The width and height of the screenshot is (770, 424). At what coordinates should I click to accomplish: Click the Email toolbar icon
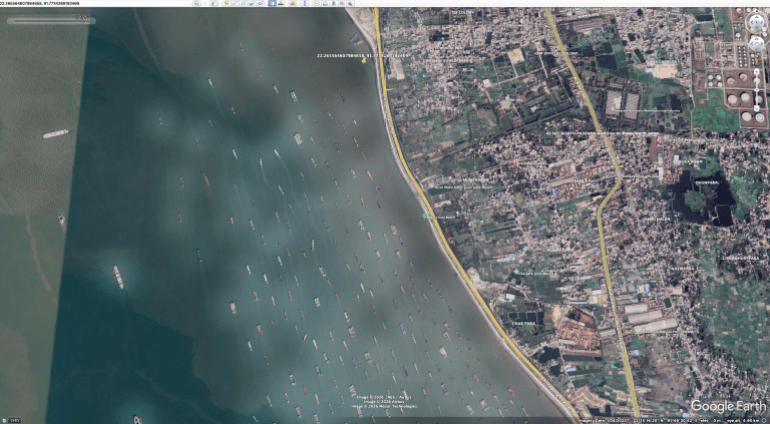coord(317,3)
